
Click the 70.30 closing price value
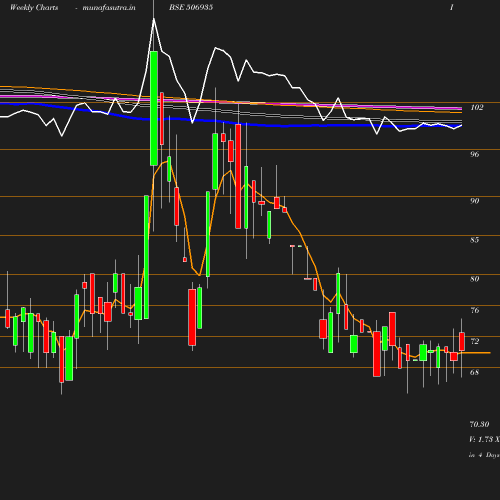[479, 424]
